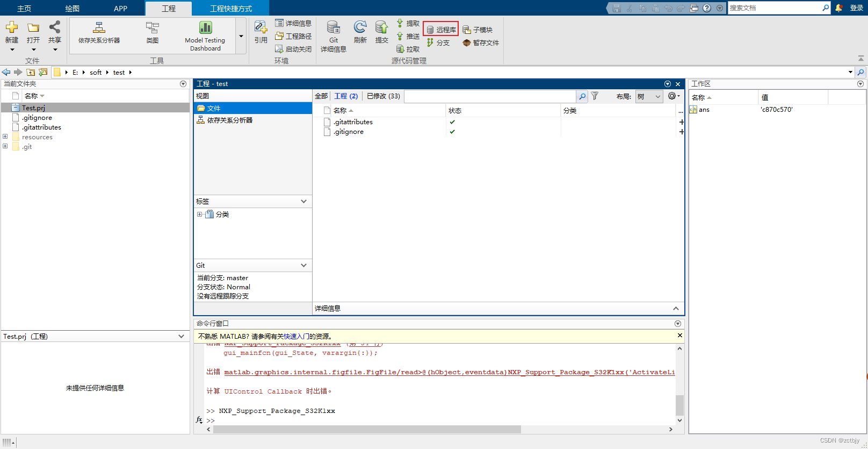868x449 pixels.
Task: Click the 打开 (Open) folder icon
Action: pyautogui.click(x=33, y=27)
